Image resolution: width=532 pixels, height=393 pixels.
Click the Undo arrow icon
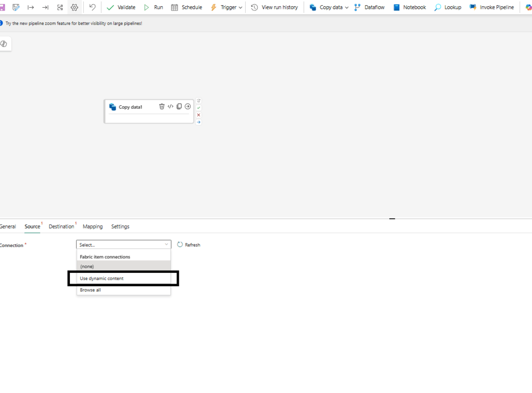click(93, 7)
